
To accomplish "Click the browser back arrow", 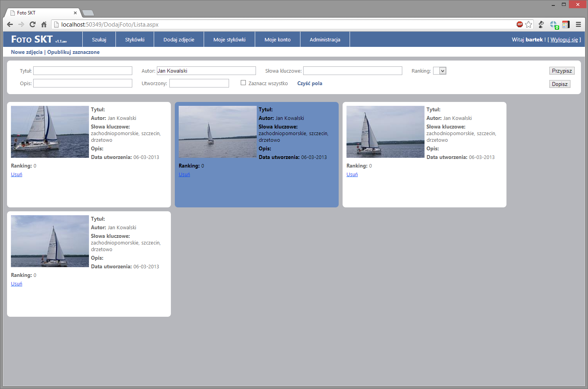I will [10, 25].
